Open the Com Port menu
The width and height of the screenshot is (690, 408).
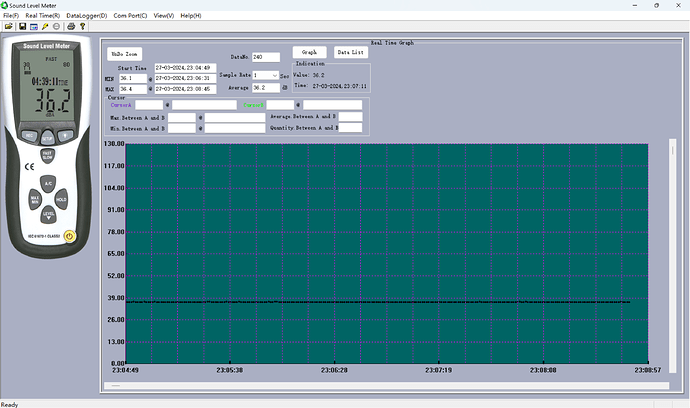pyautogui.click(x=131, y=16)
